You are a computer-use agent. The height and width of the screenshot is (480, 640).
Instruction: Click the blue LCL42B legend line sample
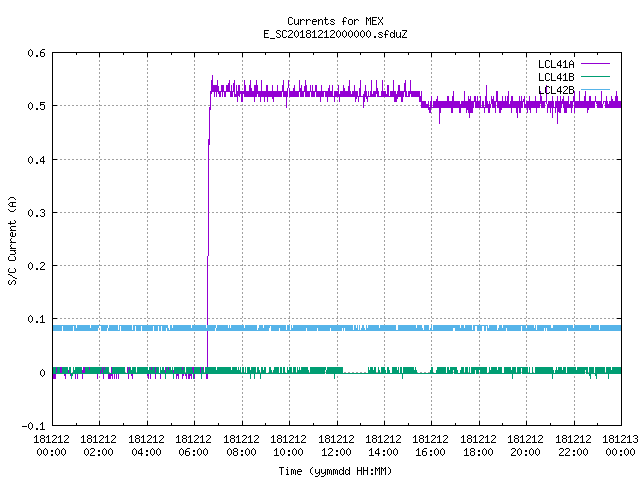pos(595,89)
